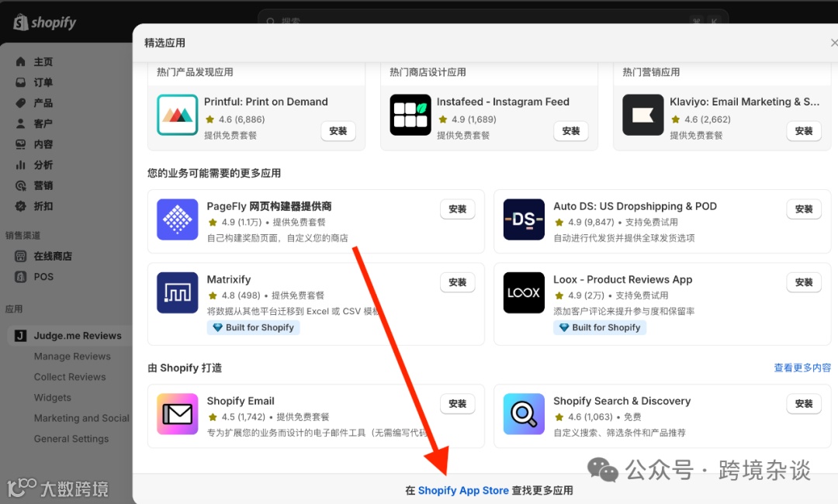This screenshot has width=838, height=504.
Task: Open the 内容 content icon in sidebar
Action: [20, 144]
